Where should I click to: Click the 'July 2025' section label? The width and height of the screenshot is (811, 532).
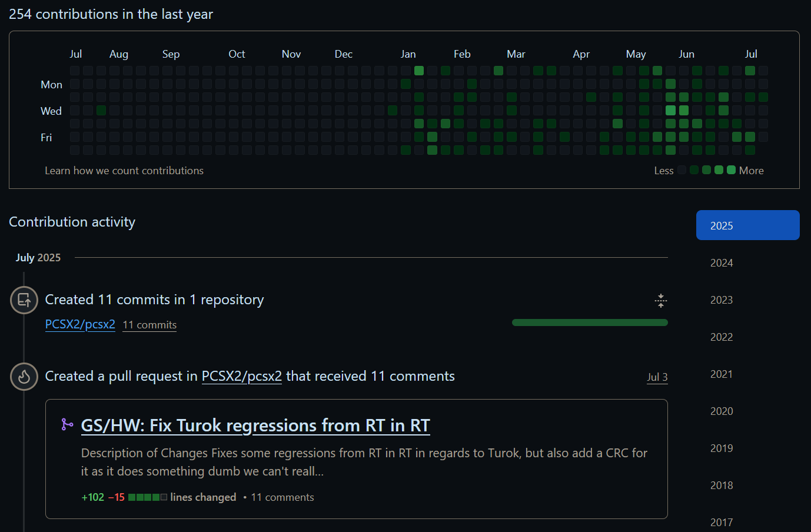click(x=38, y=258)
